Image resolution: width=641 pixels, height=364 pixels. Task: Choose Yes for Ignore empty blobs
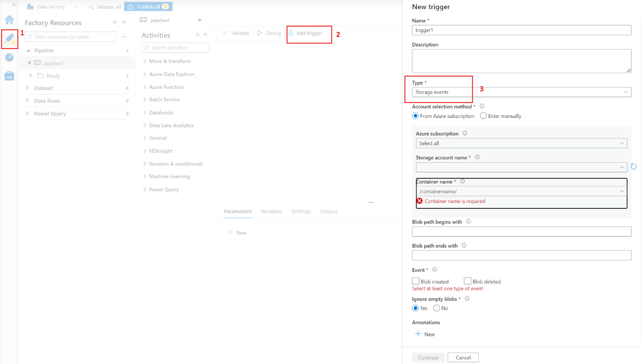point(415,308)
